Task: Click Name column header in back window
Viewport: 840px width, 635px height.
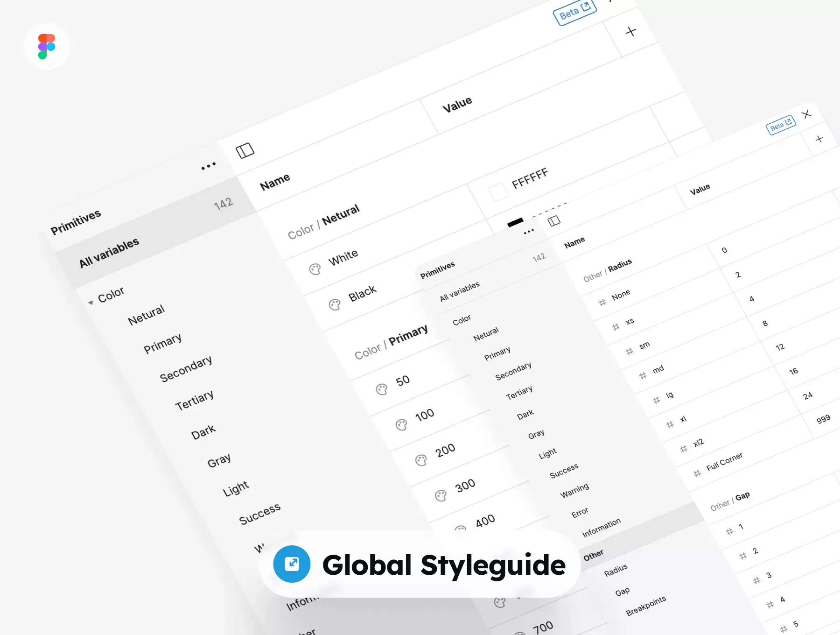Action: coord(275,182)
